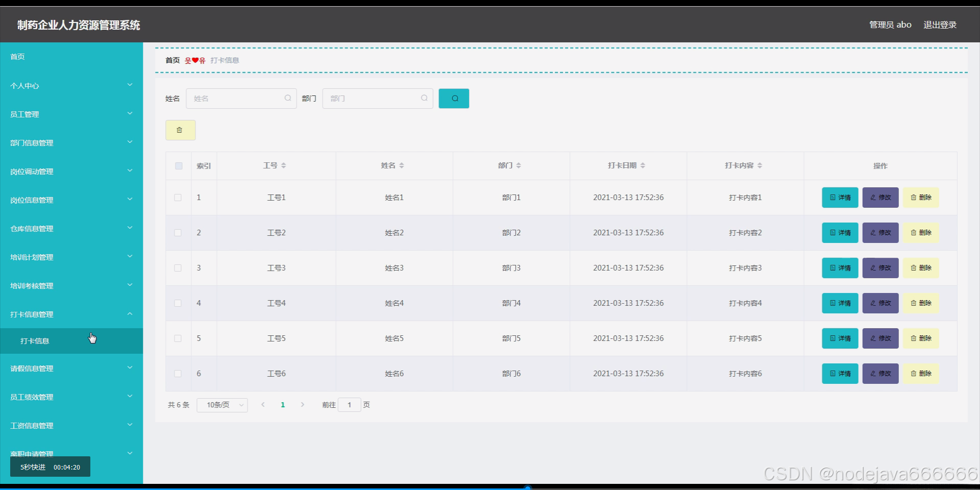Check the checkbox for row 1
Screen dimensions: 980x490
178,198
